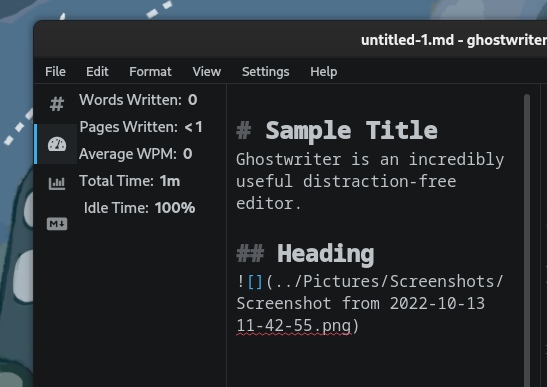Image resolution: width=547 pixels, height=387 pixels.
Task: Click the '../Pictures/Screenshots/' path text
Action: [389, 282]
